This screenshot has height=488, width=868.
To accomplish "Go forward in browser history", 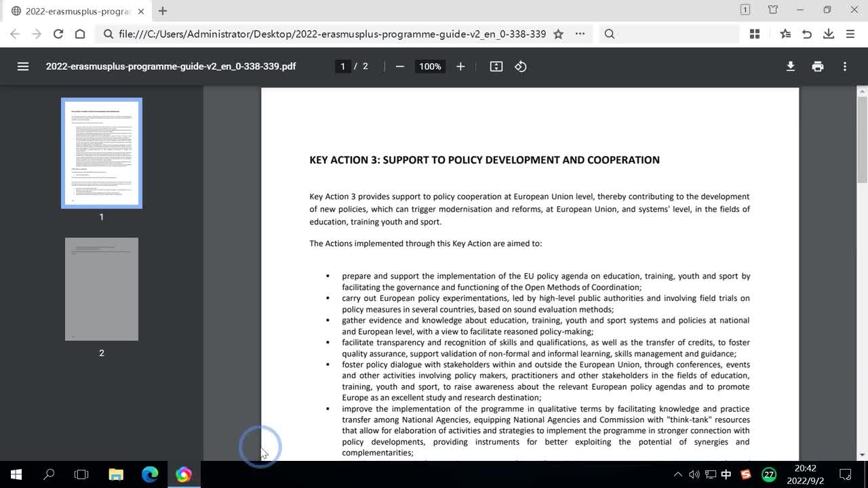I will click(37, 34).
